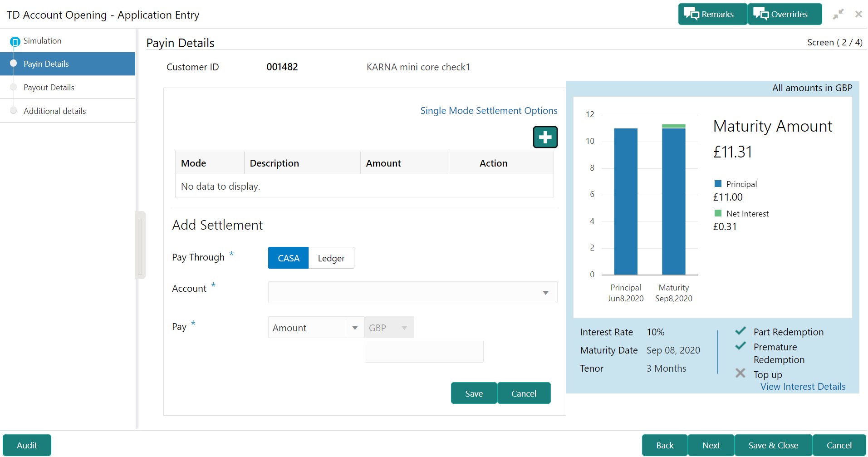Viewport: 868px width, 457px height.
Task: Go to the Payout Details step
Action: point(68,88)
